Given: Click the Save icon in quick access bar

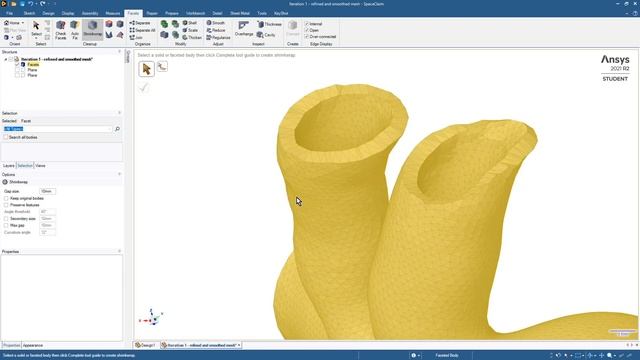Looking at the screenshot, I should [x=22, y=4].
